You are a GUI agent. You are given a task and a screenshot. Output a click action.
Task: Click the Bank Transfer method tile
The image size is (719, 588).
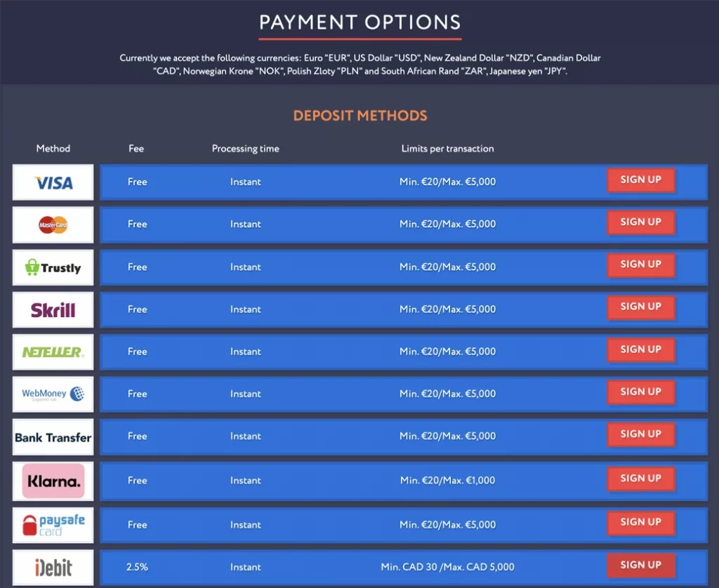click(x=53, y=436)
